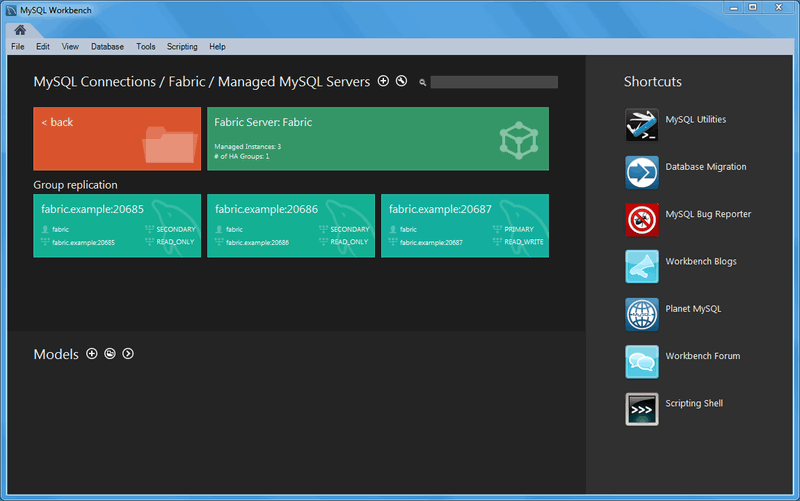This screenshot has height=501, width=800.
Task: Show more model options arrow icon
Action: pyautogui.click(x=128, y=354)
